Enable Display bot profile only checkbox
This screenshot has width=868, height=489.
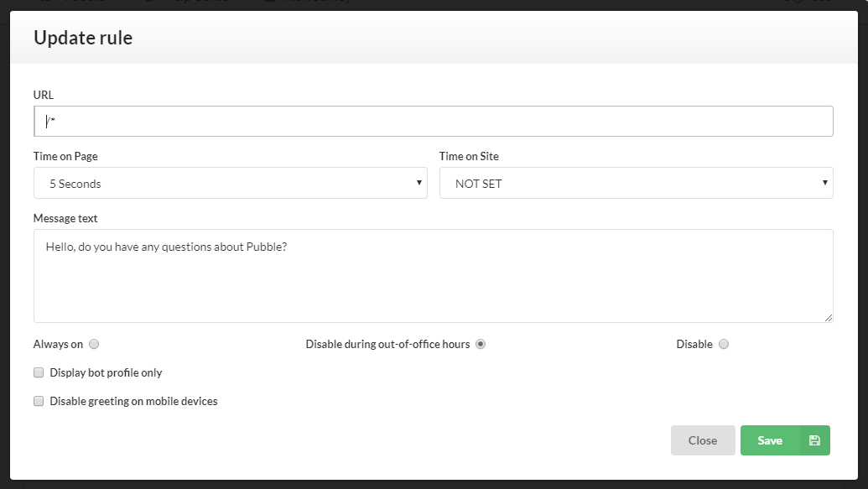tap(39, 372)
